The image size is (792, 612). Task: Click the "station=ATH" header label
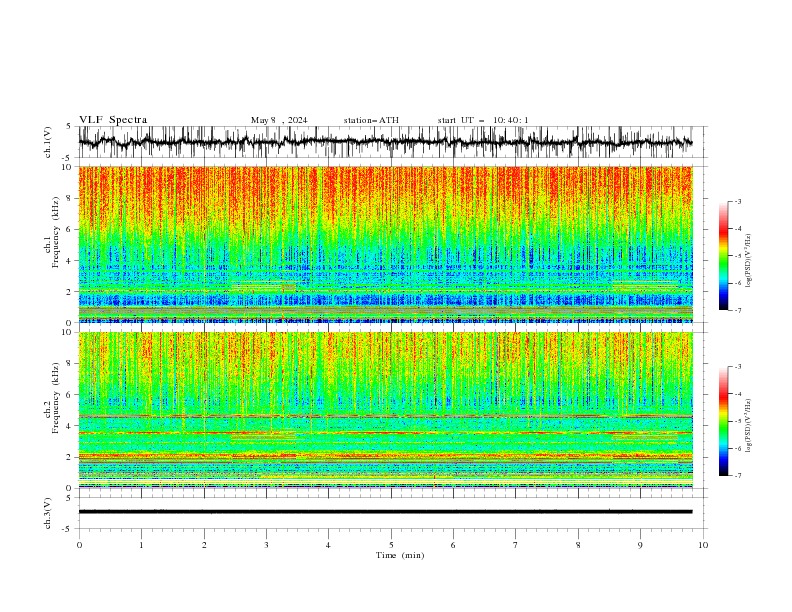pyautogui.click(x=371, y=120)
